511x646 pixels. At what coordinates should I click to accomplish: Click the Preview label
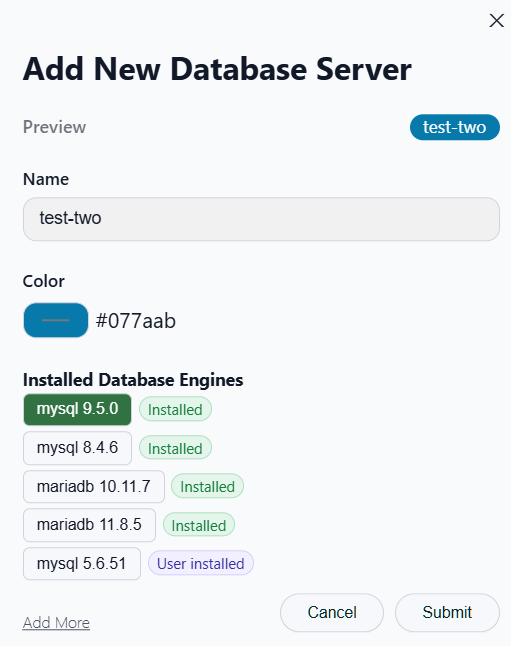pyautogui.click(x=54, y=127)
